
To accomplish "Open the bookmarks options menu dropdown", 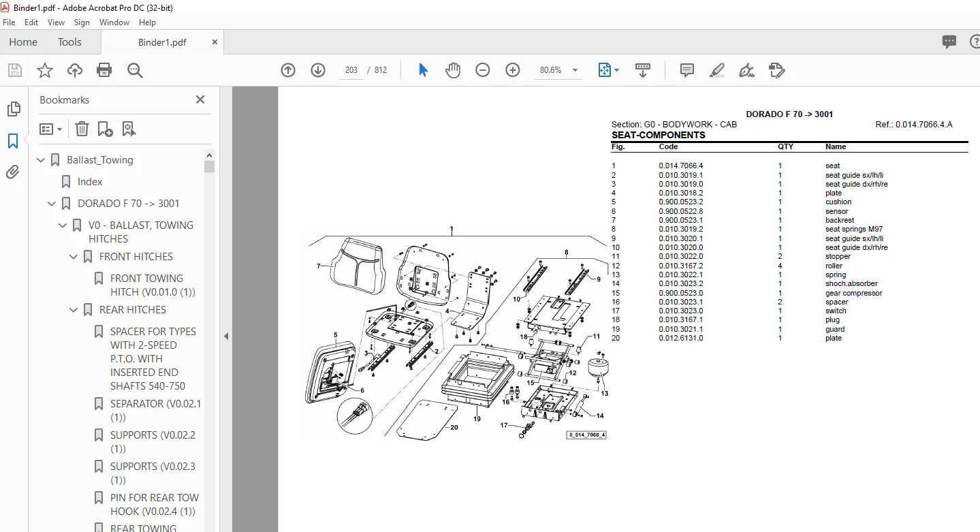I will [x=51, y=129].
